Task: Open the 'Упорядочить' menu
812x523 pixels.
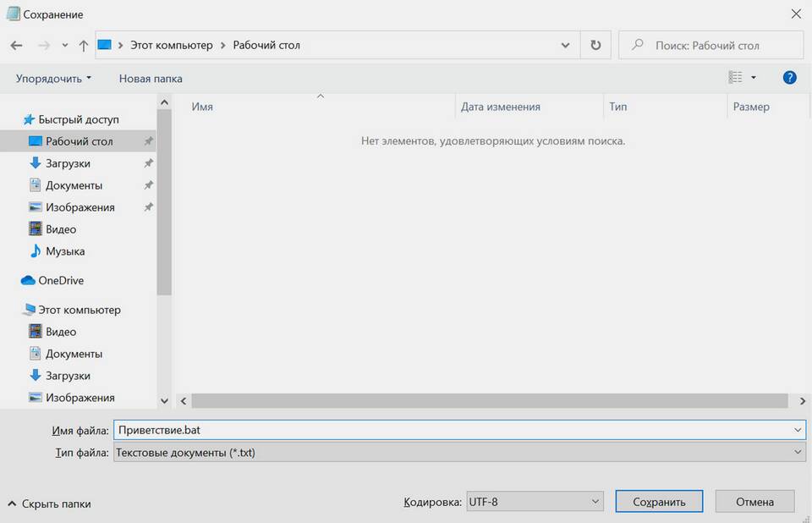Action: point(53,78)
